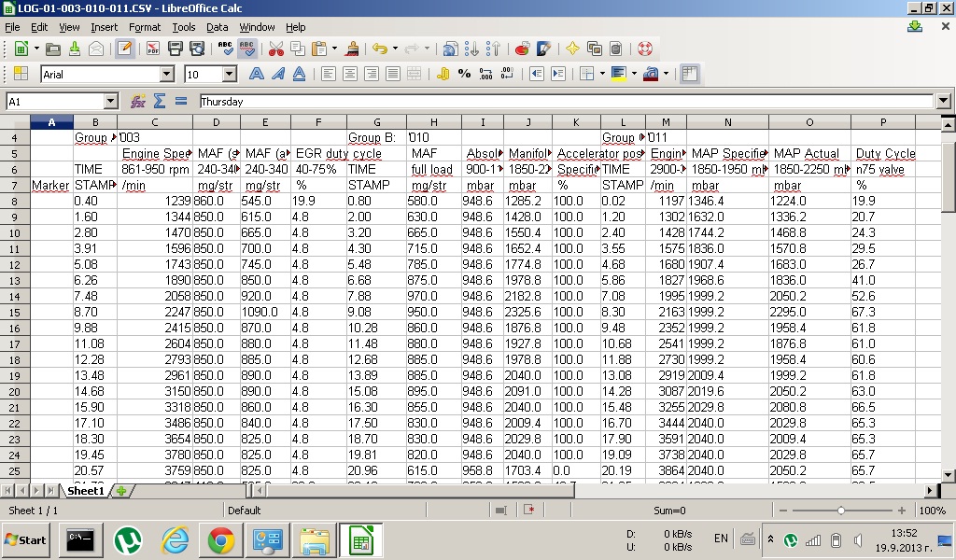Open the font size dropdown
The height and width of the screenshot is (560, 956).
pyautogui.click(x=229, y=74)
